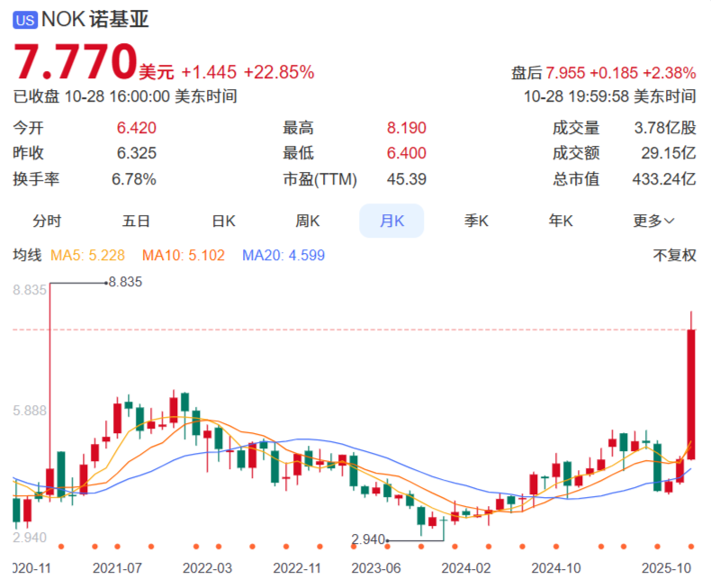The image size is (711, 588).
Task: Click the 7.770 current price
Action: pos(76,61)
